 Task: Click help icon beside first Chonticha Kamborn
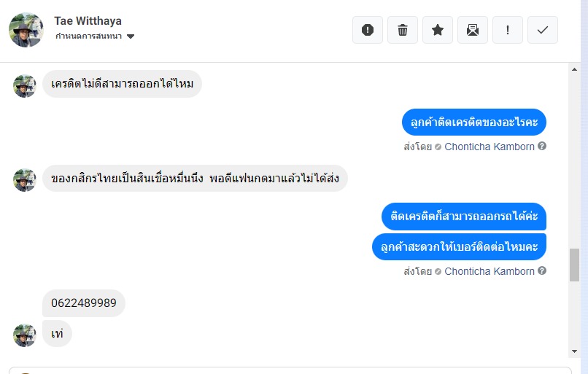point(542,146)
